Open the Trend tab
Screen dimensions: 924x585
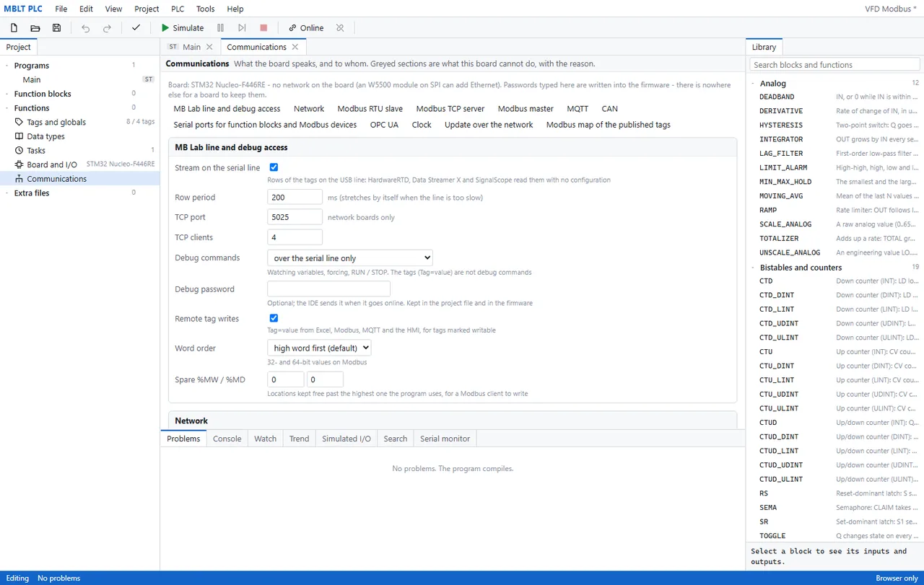click(x=299, y=439)
